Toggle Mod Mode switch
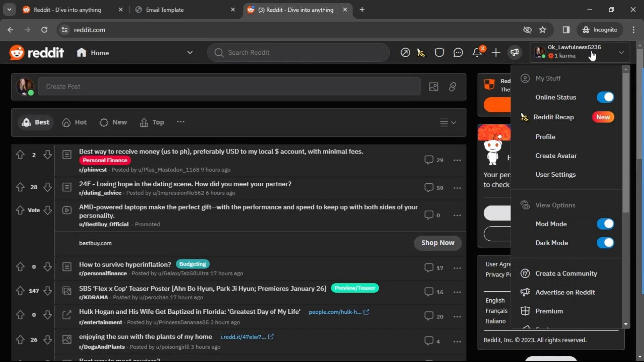644x362 pixels. click(x=605, y=224)
